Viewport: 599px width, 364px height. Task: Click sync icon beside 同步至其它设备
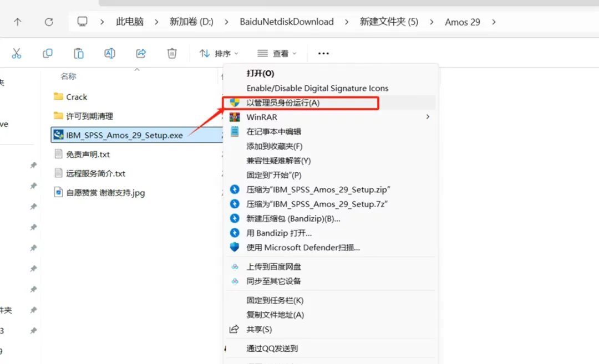(x=235, y=281)
